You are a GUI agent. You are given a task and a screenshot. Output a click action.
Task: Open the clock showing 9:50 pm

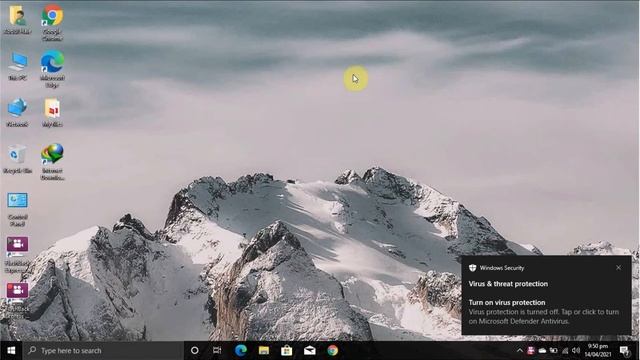tap(598, 350)
